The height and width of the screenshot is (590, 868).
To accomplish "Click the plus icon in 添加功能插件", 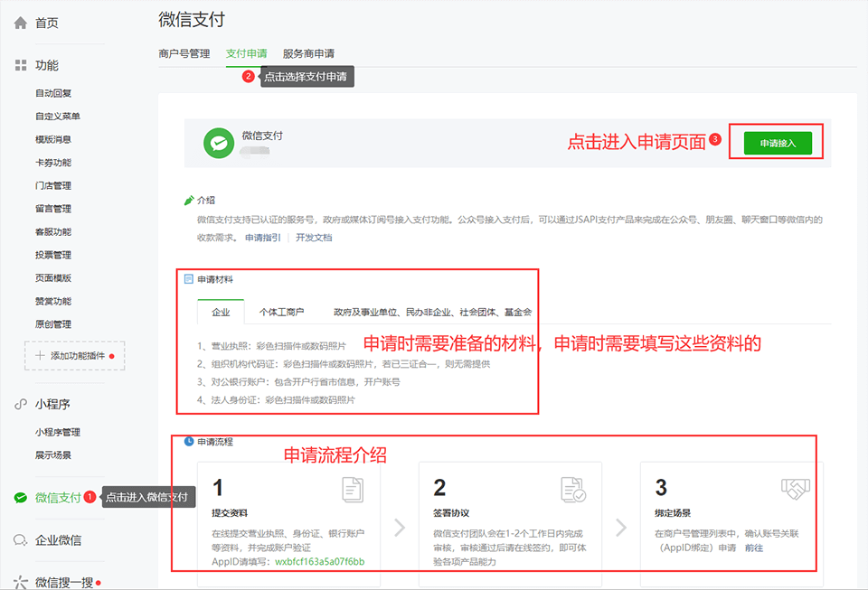I will click(40, 356).
